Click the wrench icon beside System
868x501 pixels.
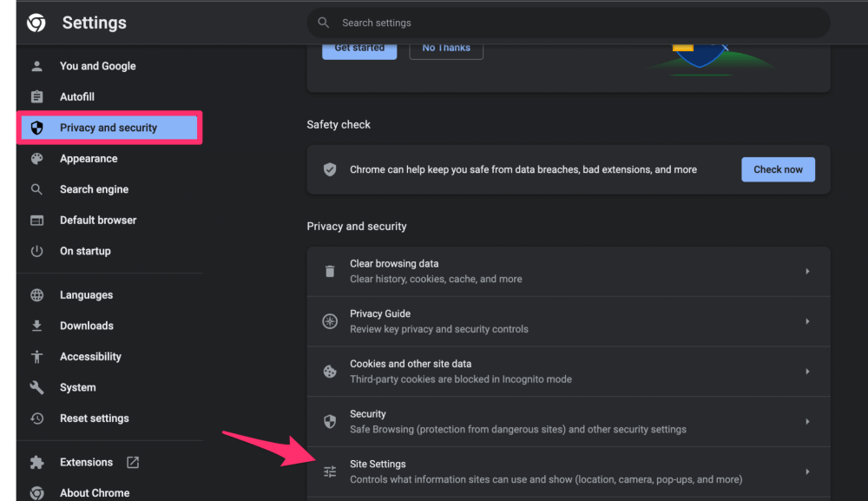(x=37, y=387)
